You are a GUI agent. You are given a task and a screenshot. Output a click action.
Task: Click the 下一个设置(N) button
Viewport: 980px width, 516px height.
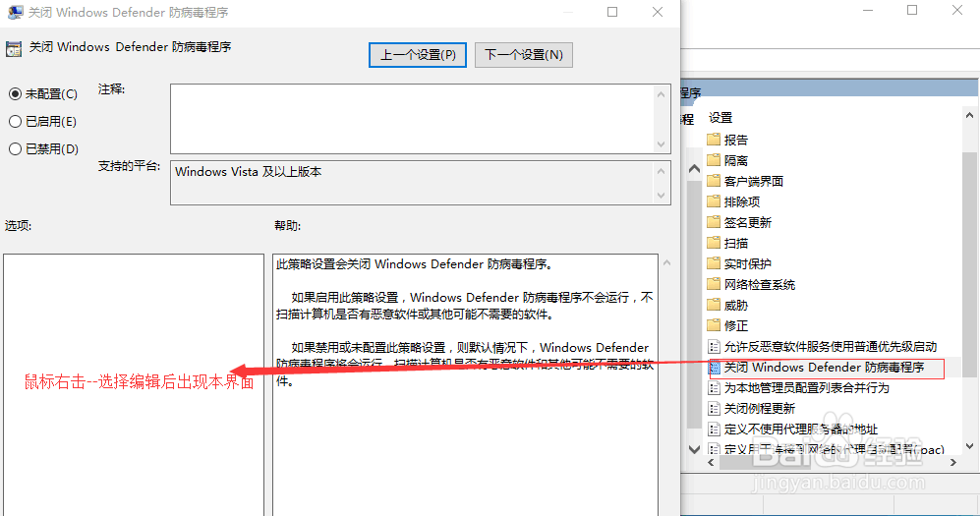coord(524,55)
